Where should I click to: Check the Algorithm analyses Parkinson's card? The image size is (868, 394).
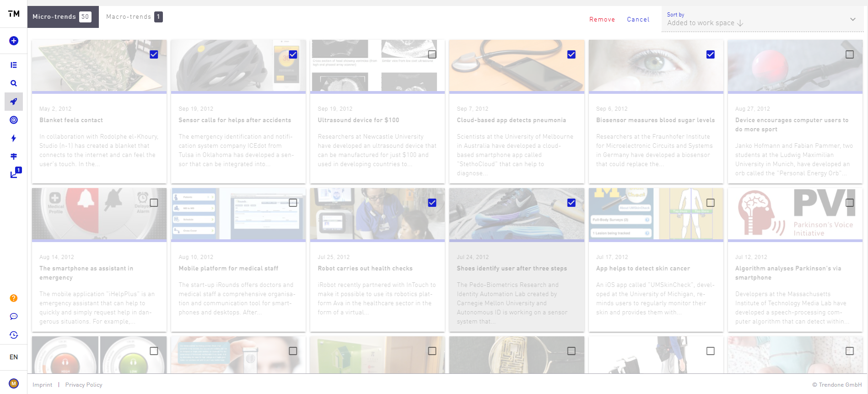pyautogui.click(x=850, y=203)
